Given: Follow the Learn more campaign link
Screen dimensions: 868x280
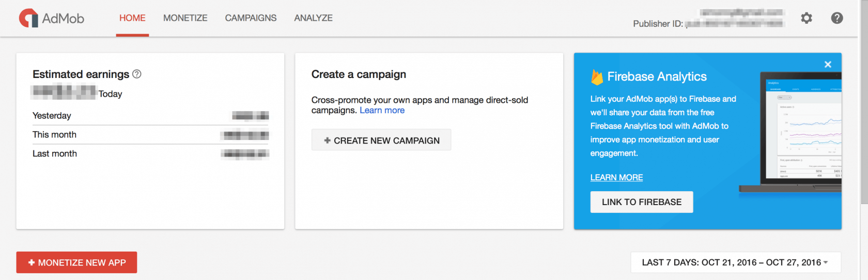Looking at the screenshot, I should click(382, 111).
